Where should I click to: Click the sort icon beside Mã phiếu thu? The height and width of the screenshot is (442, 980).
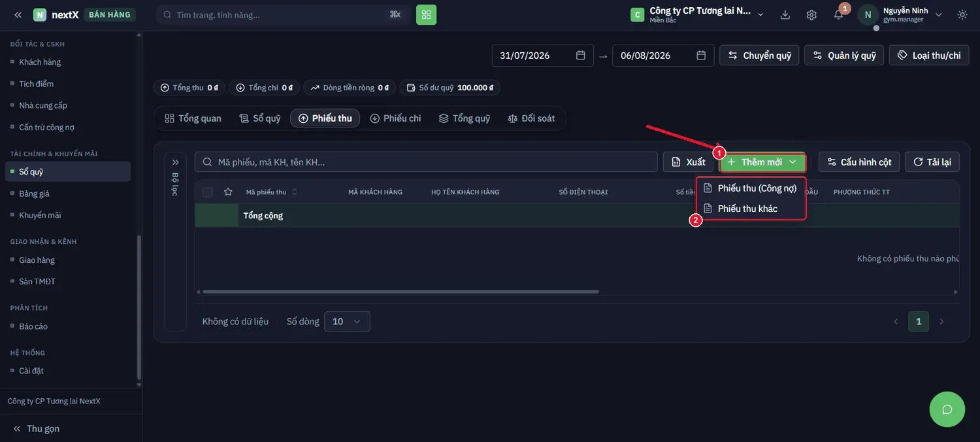(295, 192)
